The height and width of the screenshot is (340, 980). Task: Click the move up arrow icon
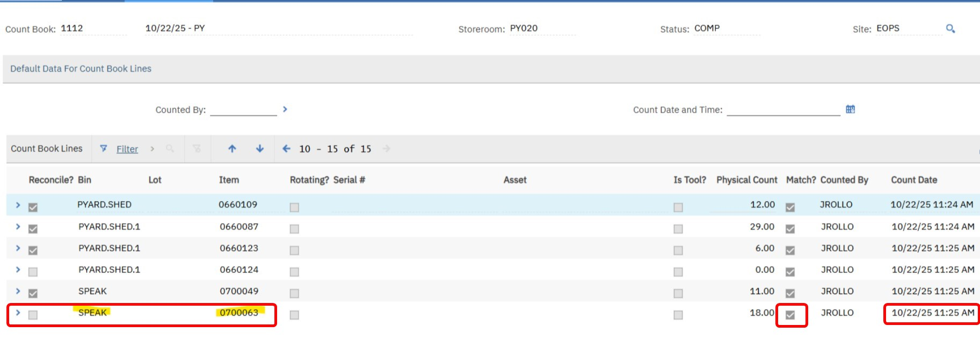pos(232,149)
